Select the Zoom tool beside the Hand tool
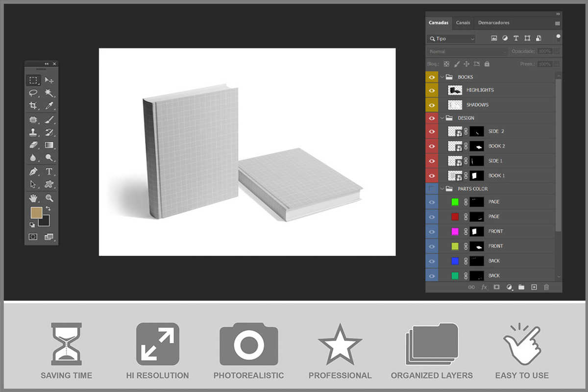 [x=49, y=198]
